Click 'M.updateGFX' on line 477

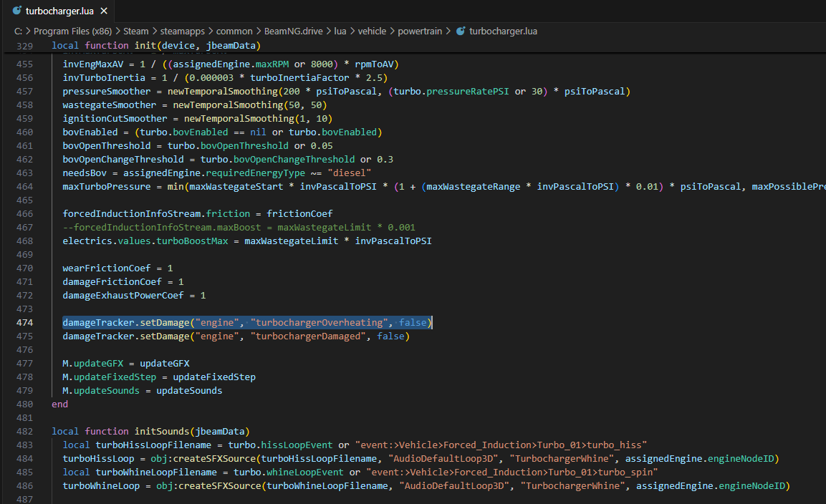92,364
